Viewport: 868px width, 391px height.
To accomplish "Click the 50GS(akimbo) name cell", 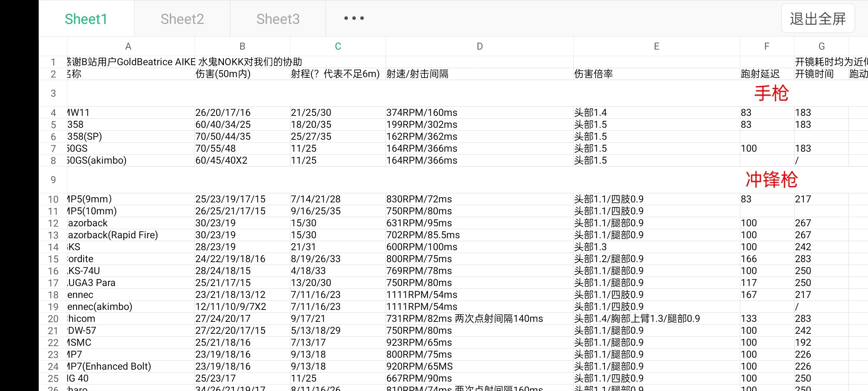I will click(131, 160).
